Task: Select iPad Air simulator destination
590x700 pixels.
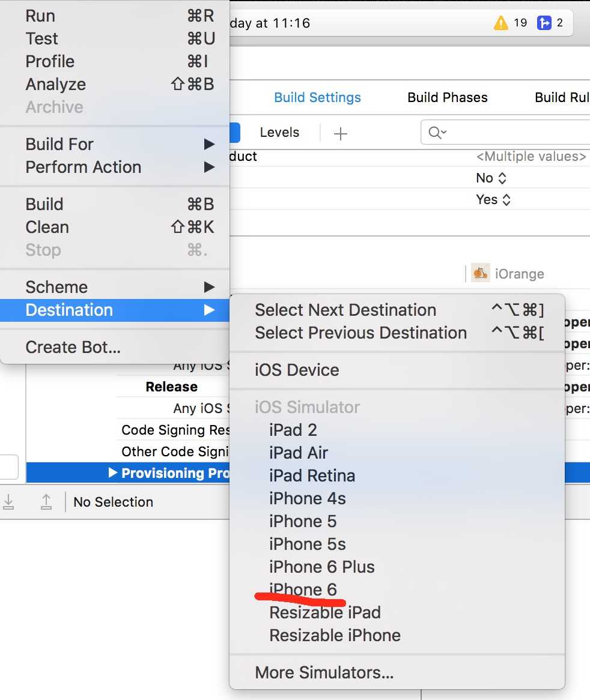Action: tap(299, 453)
